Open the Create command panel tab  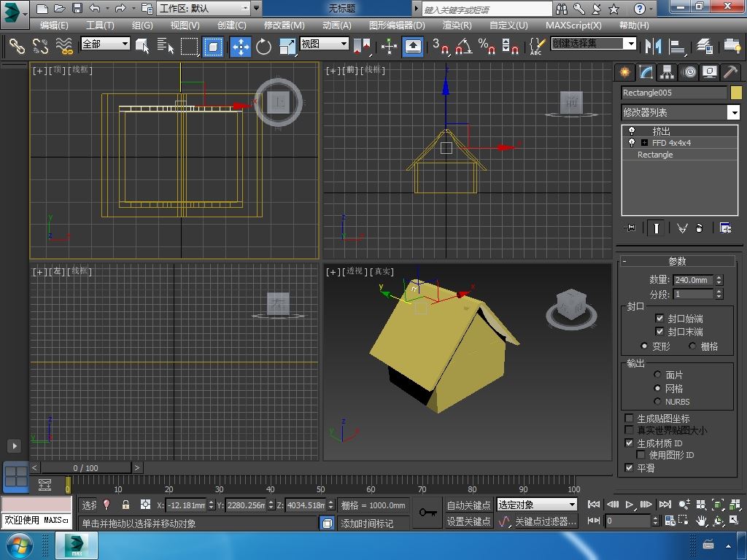pos(624,72)
